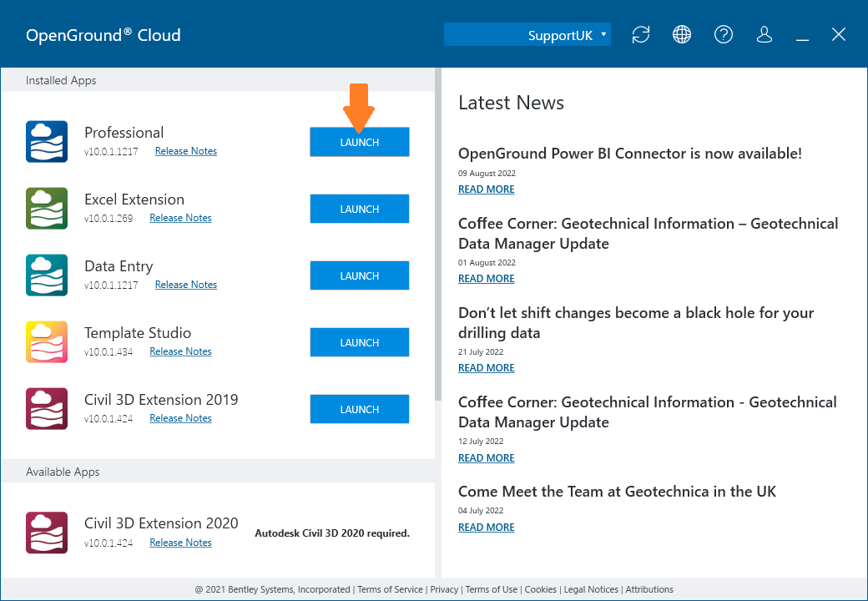Click the Professional version 'v10.0.1.1217' text
This screenshot has width=868, height=601.
pos(111,151)
